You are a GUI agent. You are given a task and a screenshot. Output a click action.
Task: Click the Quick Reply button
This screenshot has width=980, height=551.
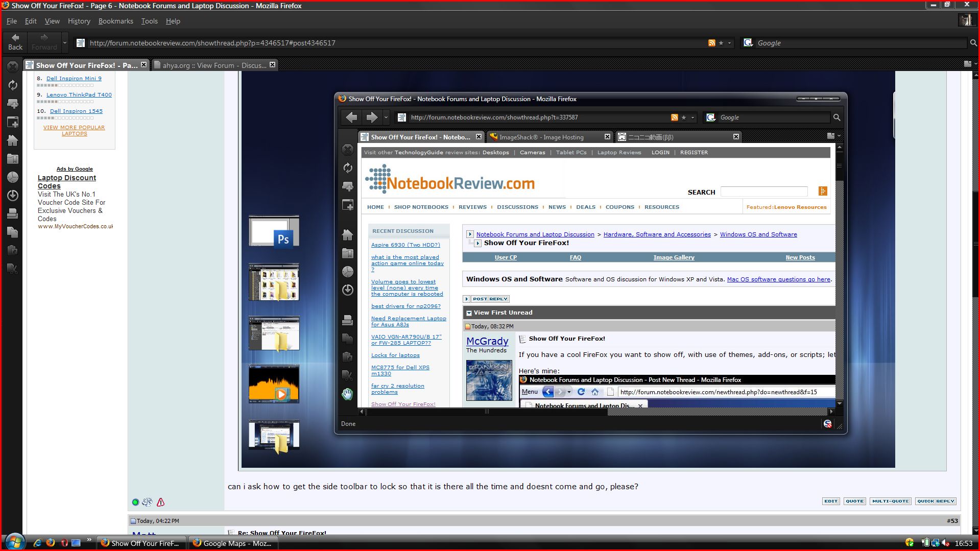click(x=936, y=501)
